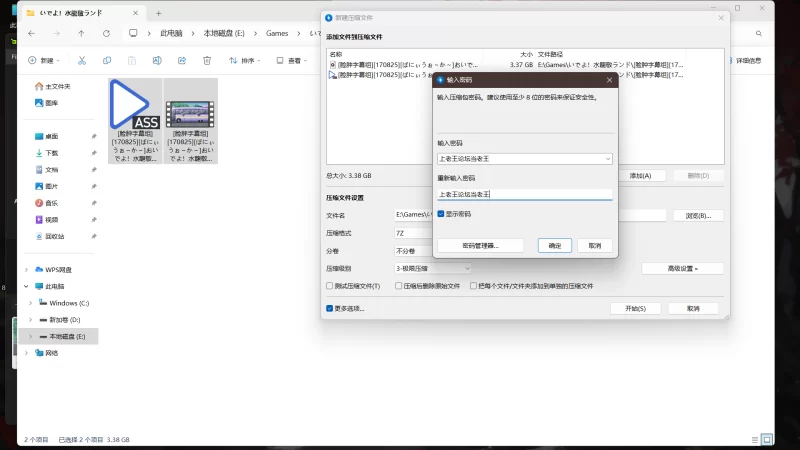Viewport: 800px width, 450px height.
Task: Uncheck the 更多选项 checkbox
Action: point(330,308)
